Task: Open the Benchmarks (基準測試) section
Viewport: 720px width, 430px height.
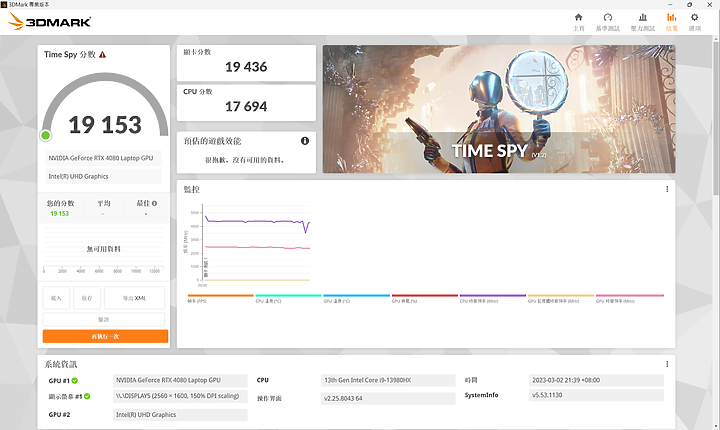Action: (x=608, y=22)
